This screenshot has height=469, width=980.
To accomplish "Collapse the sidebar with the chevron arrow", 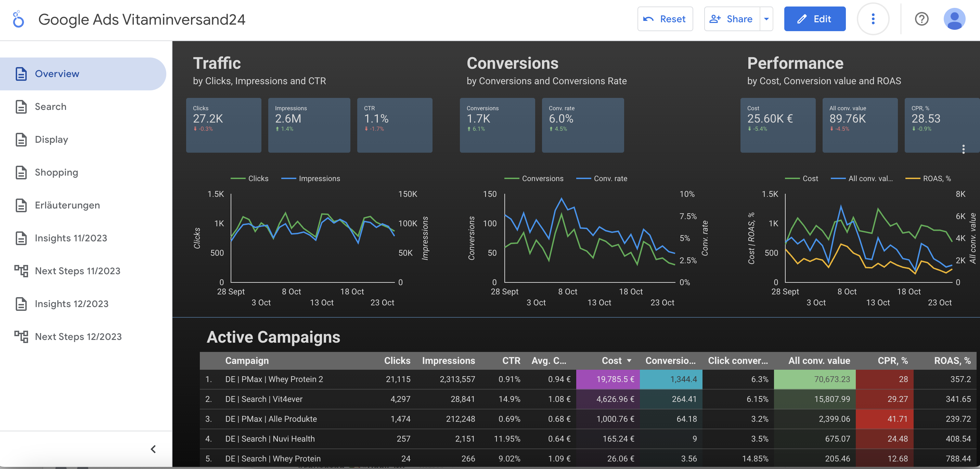I will (x=153, y=449).
